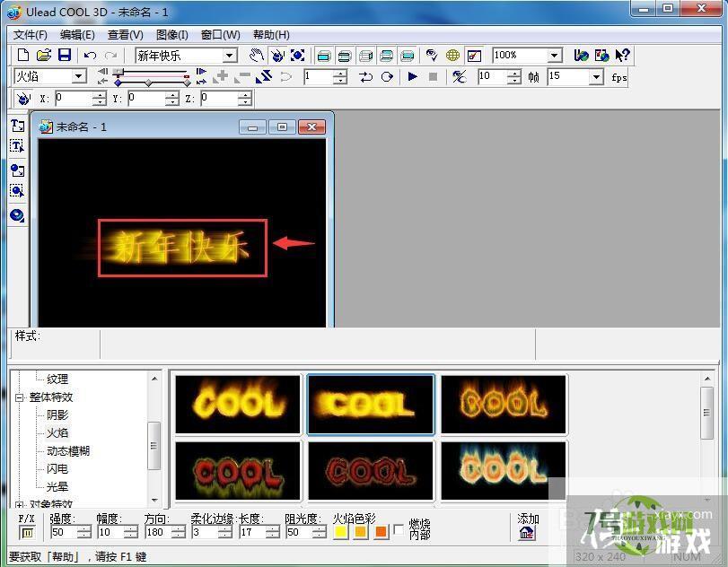
Task: Select the middle keyframe diamond marker
Action: pyautogui.click(x=149, y=83)
